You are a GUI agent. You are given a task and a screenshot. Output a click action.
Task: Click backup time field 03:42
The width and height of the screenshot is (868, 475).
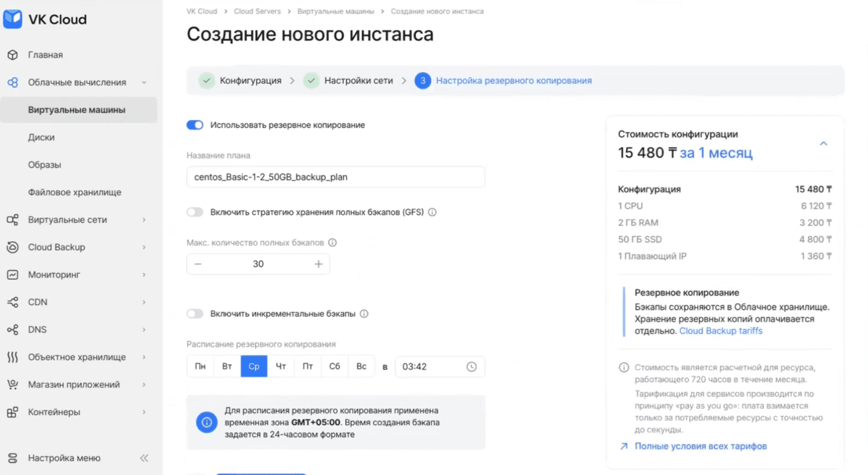tap(440, 367)
